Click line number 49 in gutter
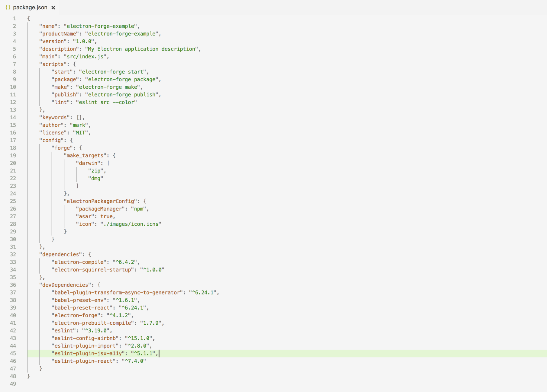Viewport: 547px width, 392px height. click(13, 384)
